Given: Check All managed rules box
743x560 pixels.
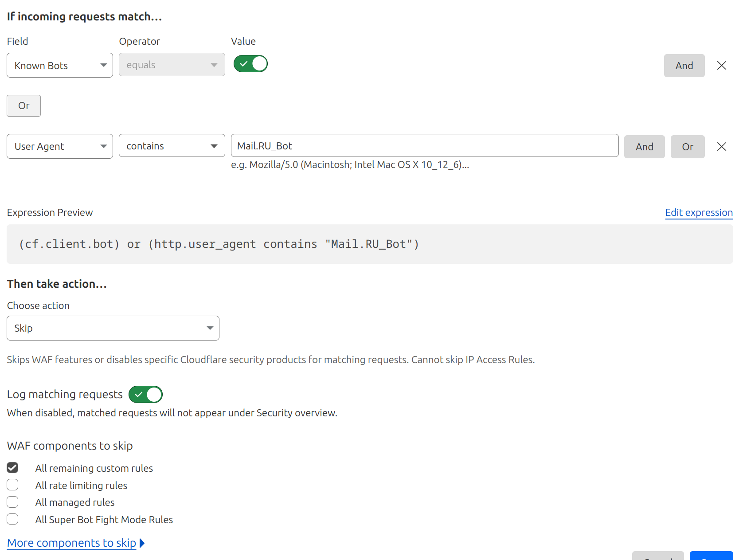Looking at the screenshot, I should pos(12,502).
